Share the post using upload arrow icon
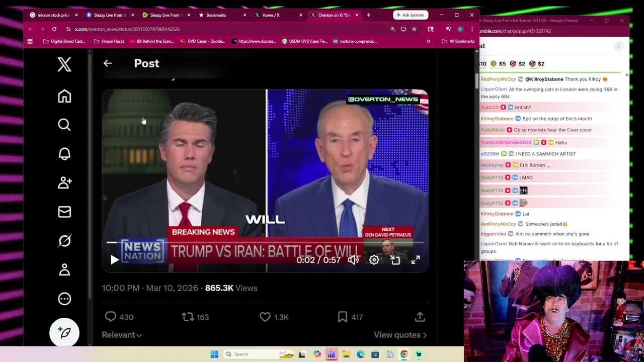 pyautogui.click(x=420, y=317)
